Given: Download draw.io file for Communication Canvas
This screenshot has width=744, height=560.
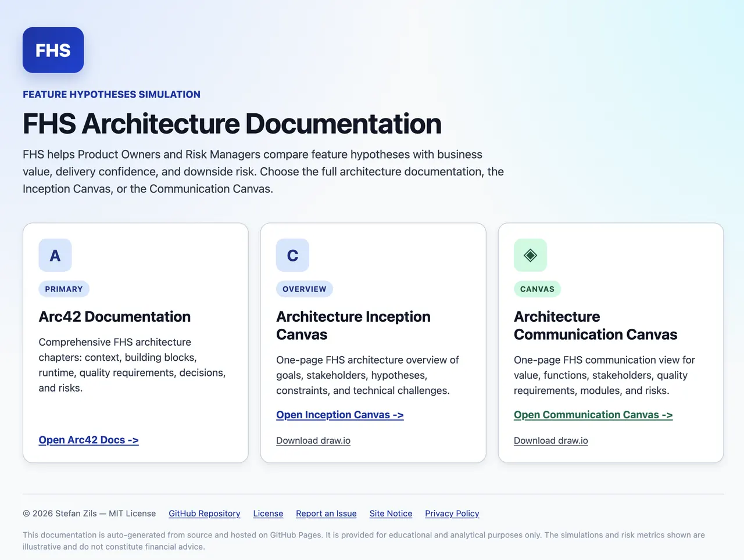Looking at the screenshot, I should [551, 440].
